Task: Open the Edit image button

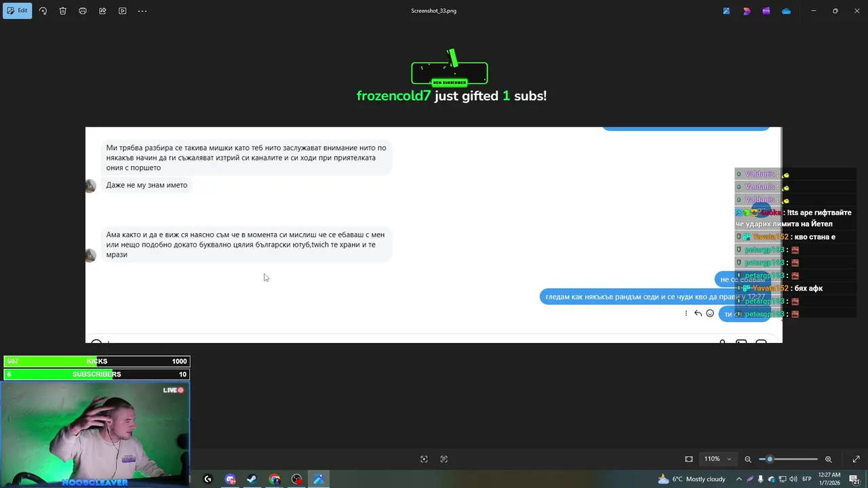Action: tap(18, 11)
